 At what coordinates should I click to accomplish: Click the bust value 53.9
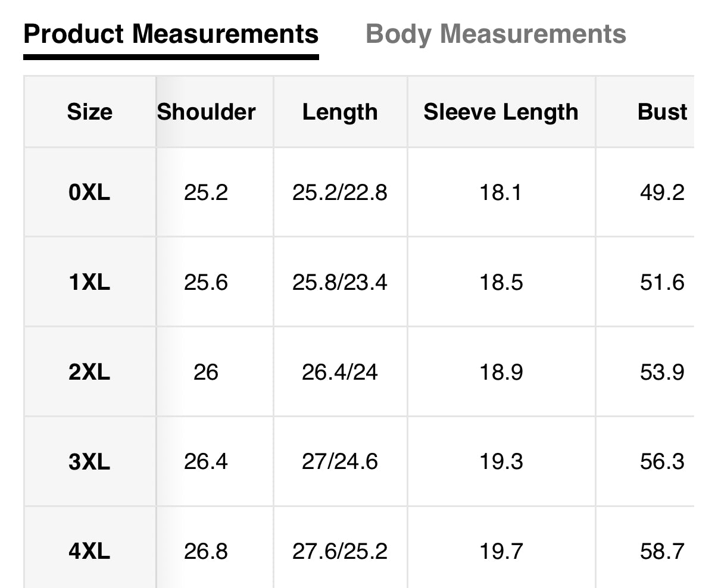(x=661, y=373)
